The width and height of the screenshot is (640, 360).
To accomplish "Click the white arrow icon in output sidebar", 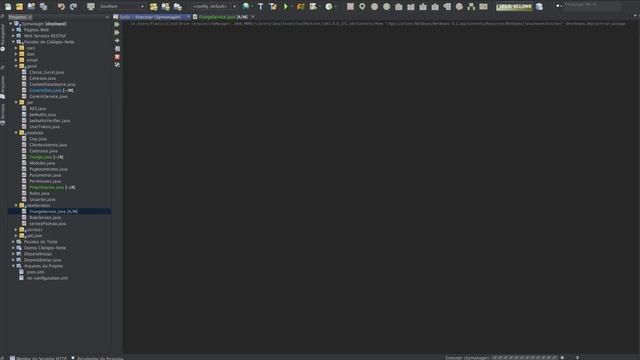I will [x=117, y=41].
